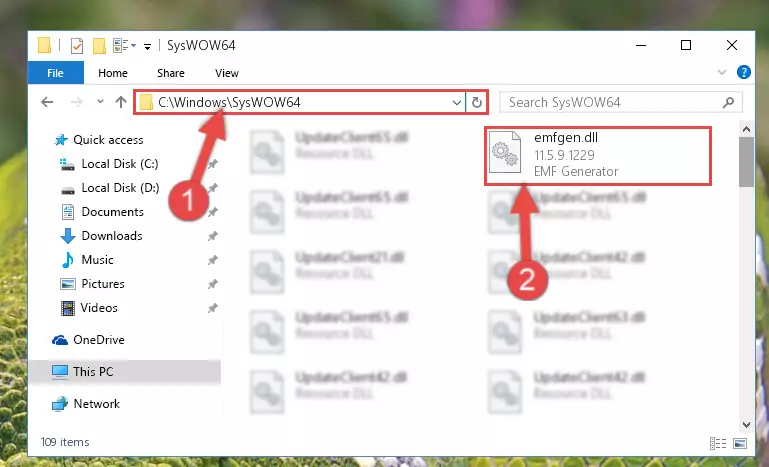Viewport: 769px width, 467px height.
Task: Open Pictures in the sidebar
Action: (103, 284)
